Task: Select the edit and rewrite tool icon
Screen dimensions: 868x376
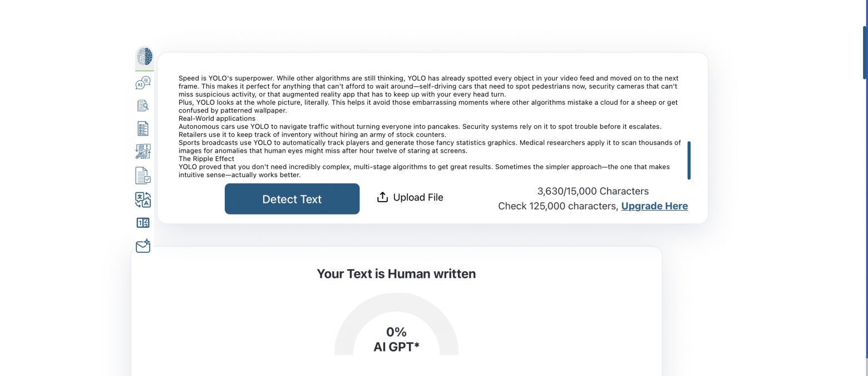Action: (x=143, y=152)
